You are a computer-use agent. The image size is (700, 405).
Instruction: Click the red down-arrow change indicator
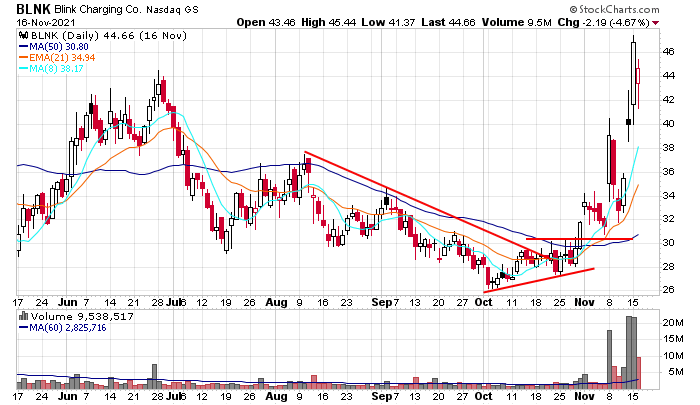point(655,23)
